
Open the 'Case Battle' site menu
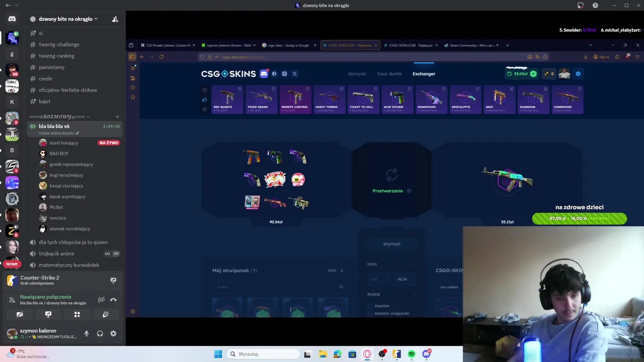click(x=389, y=74)
